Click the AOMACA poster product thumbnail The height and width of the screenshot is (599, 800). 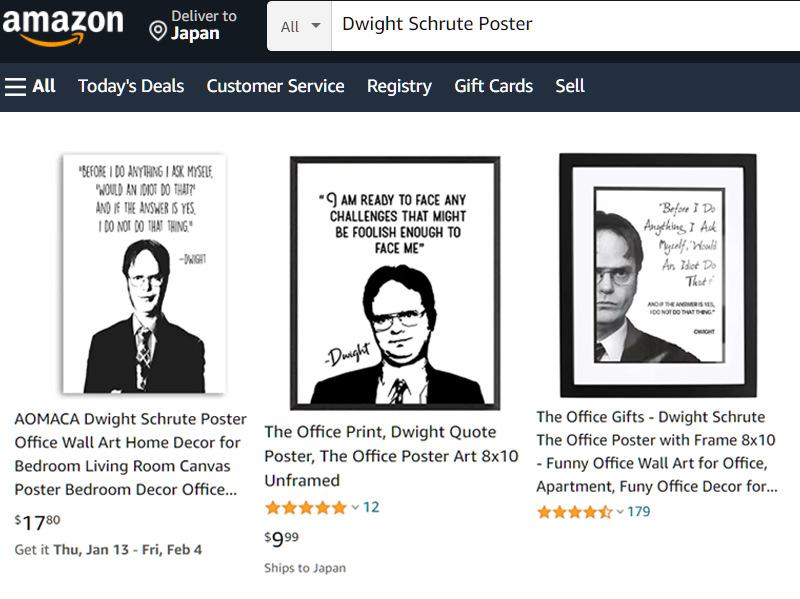click(143, 273)
